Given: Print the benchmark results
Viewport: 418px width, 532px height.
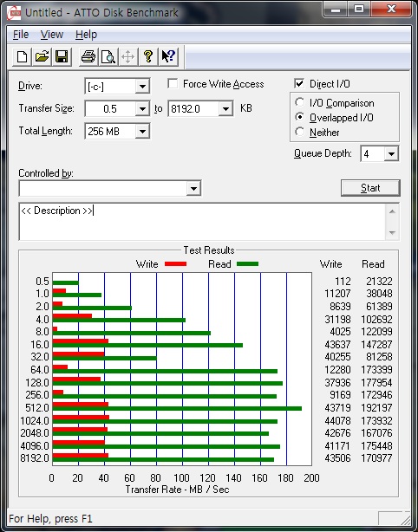Looking at the screenshot, I should (88, 56).
